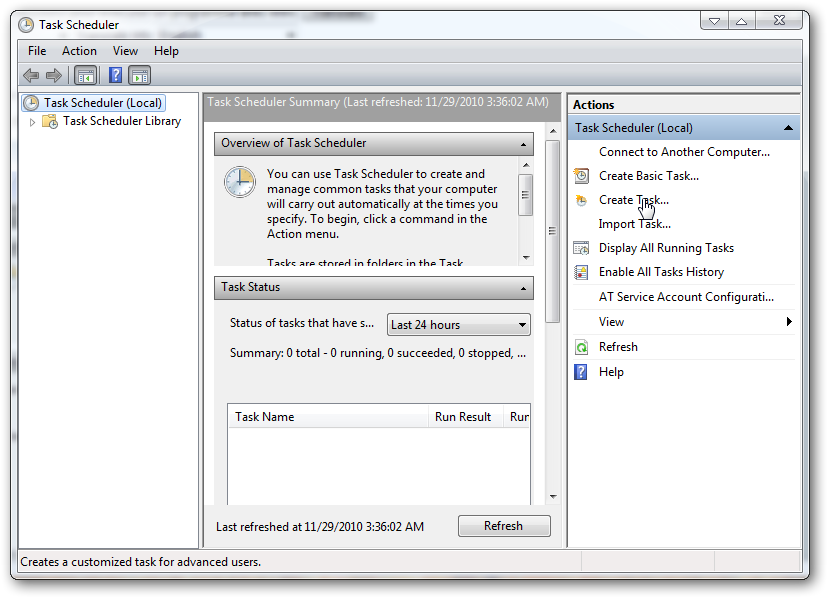Viewport: 828px width, 598px height.
Task: Close the Task Scheduler window
Action: (x=779, y=21)
